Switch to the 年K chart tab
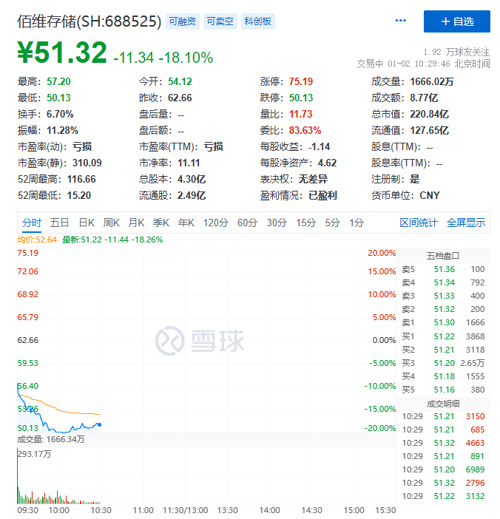The width and height of the screenshot is (500, 519). point(186,222)
